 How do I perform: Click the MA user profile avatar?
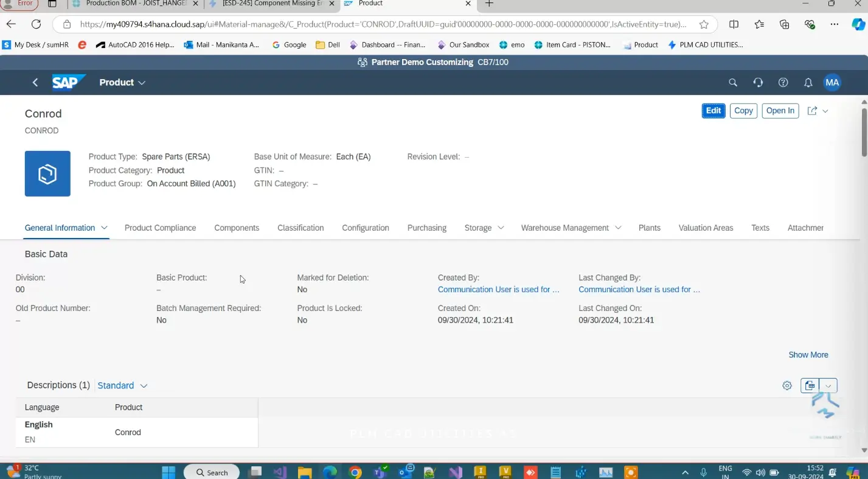832,83
